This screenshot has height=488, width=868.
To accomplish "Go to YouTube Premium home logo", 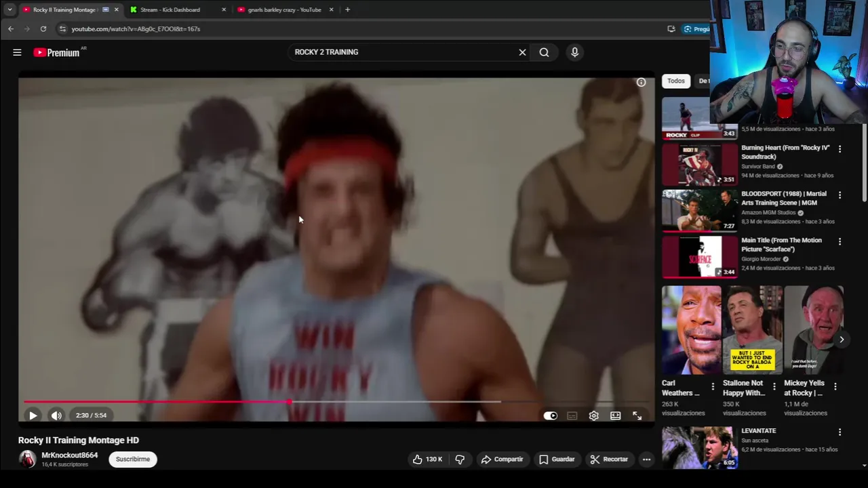I will coord(56,52).
